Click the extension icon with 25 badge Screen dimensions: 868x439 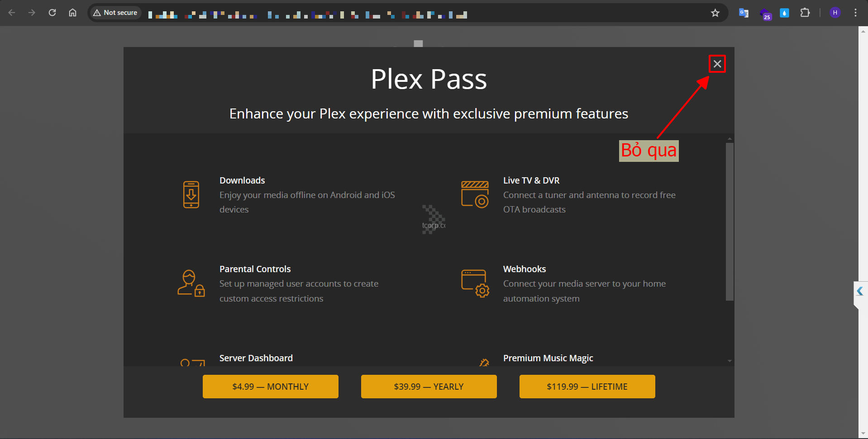click(x=765, y=14)
